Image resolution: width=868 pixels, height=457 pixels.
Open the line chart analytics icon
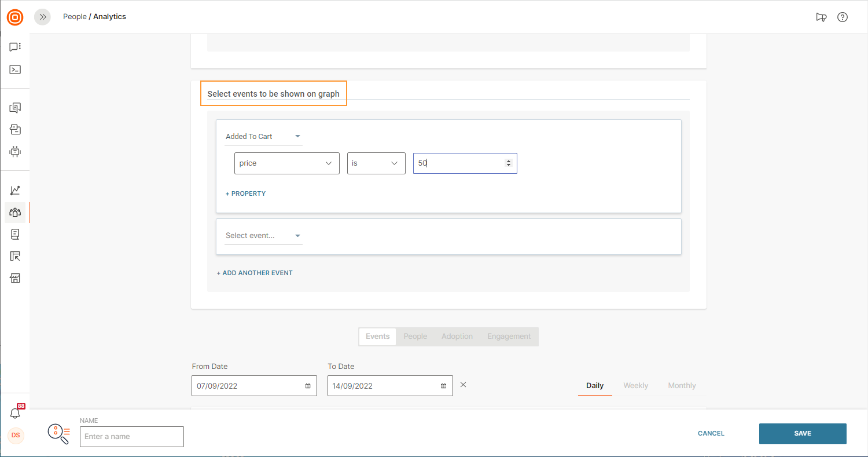pos(15,190)
